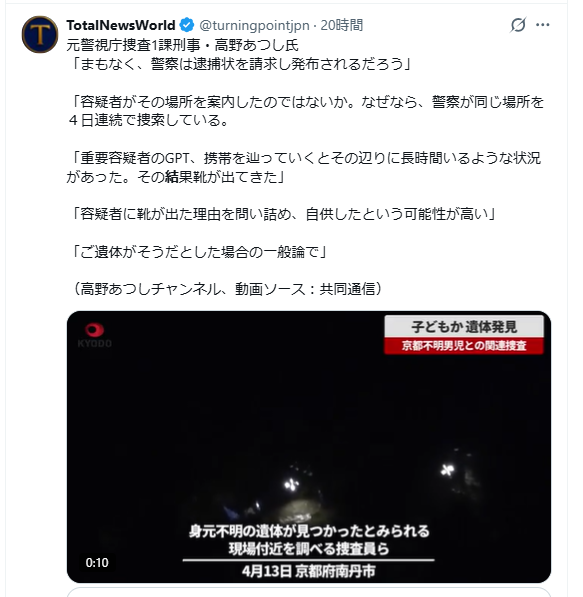
Task: Click the 20時間 post timestamp
Action: [x=341, y=25]
